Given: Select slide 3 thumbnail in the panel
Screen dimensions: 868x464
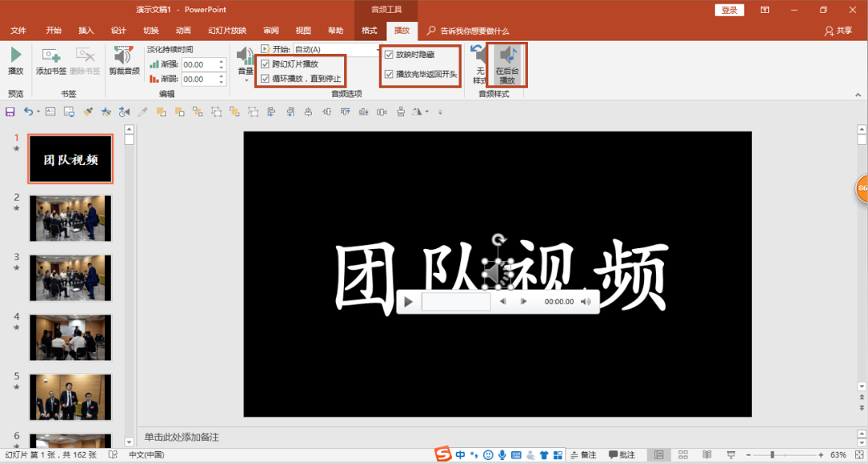Looking at the screenshot, I should (x=70, y=277).
